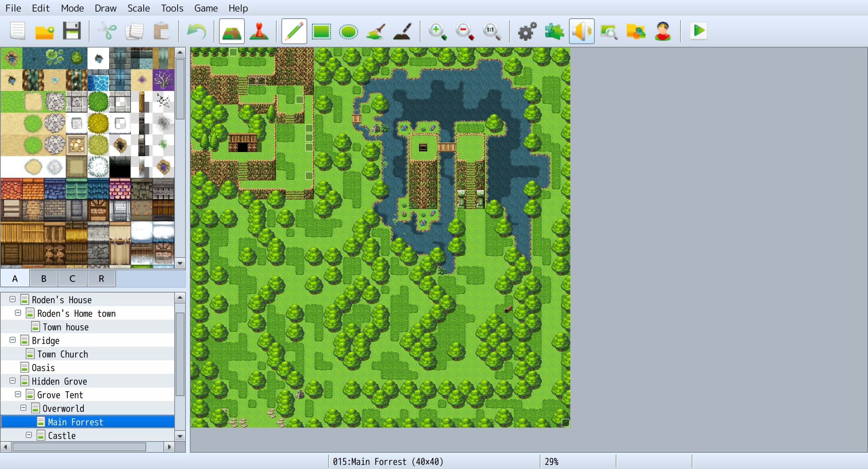Enable the Rectangle selection drawing mode
Screen dimensions: 868x469
[x=321, y=31]
